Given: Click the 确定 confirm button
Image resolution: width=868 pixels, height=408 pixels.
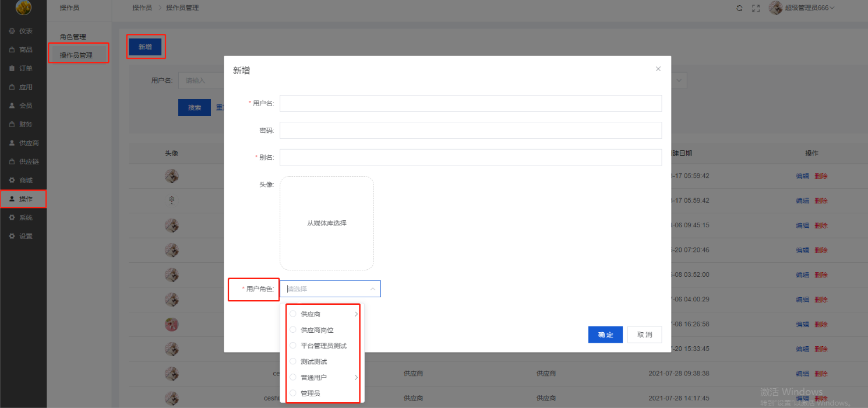Looking at the screenshot, I should coord(605,335).
